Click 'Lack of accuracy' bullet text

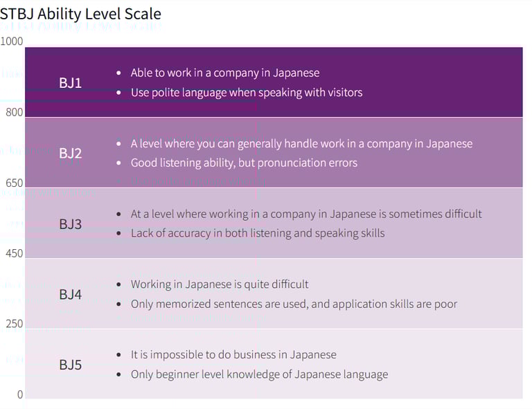pyautogui.click(x=257, y=233)
